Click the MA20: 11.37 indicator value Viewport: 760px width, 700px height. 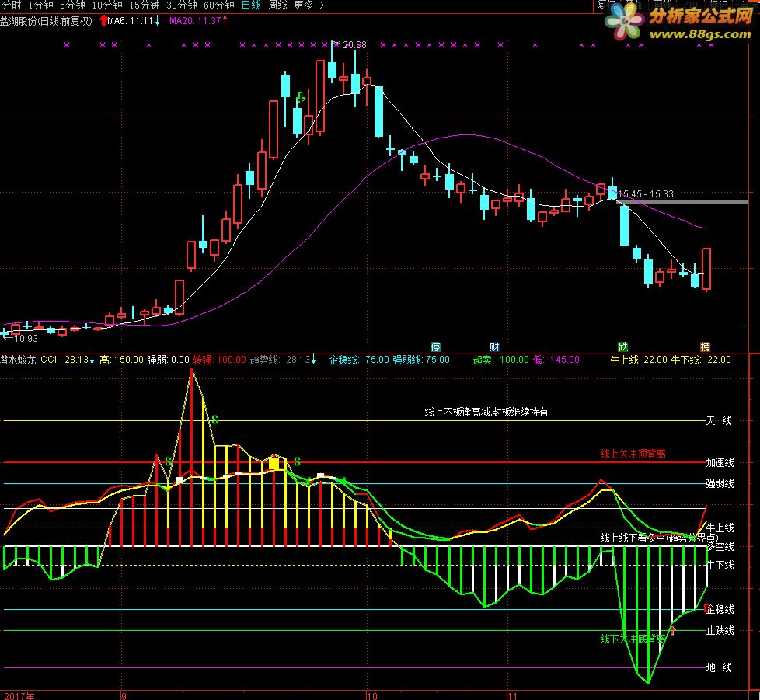195,21
